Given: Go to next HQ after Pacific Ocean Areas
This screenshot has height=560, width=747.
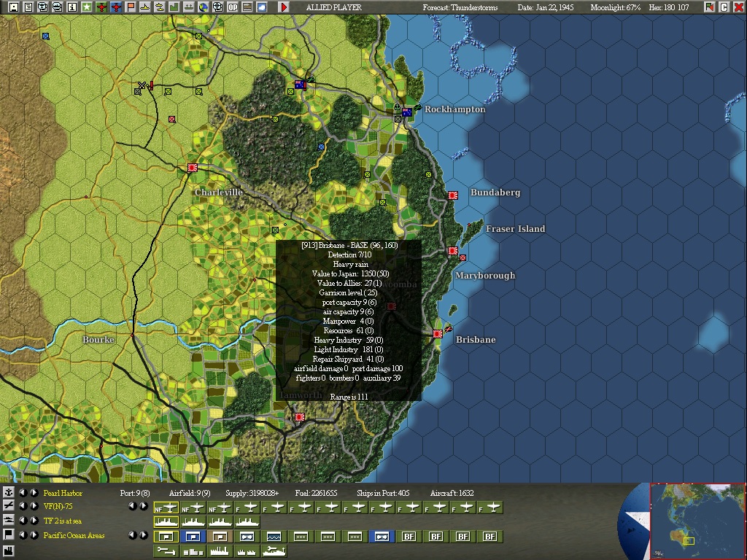Looking at the screenshot, I should click(34, 535).
